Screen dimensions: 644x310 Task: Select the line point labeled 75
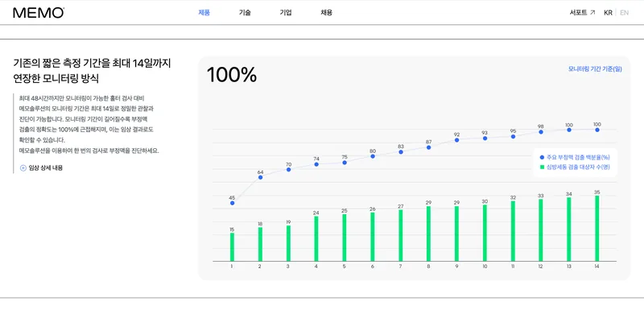point(345,163)
